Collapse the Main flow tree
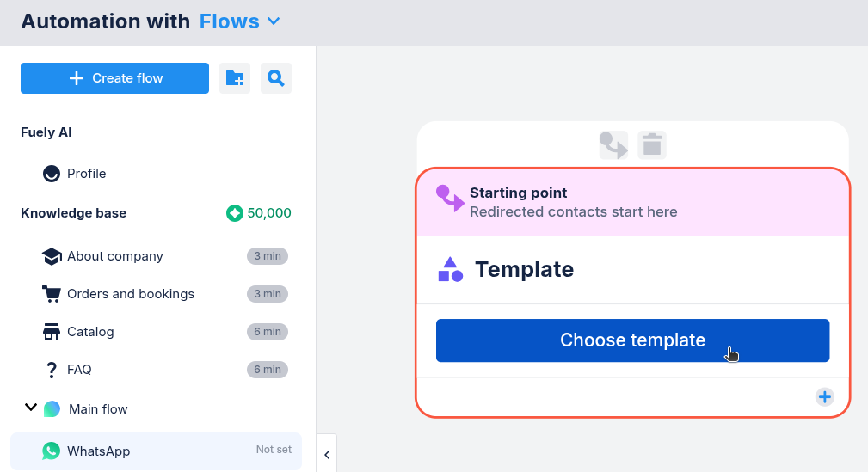Screen dimensions: 868x472 (31, 408)
